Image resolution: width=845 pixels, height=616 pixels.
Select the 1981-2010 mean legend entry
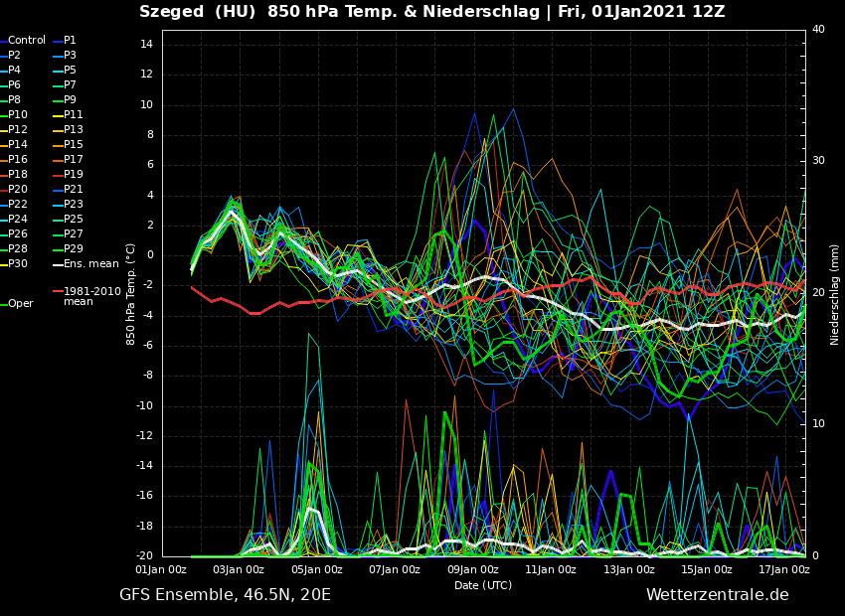[91, 296]
